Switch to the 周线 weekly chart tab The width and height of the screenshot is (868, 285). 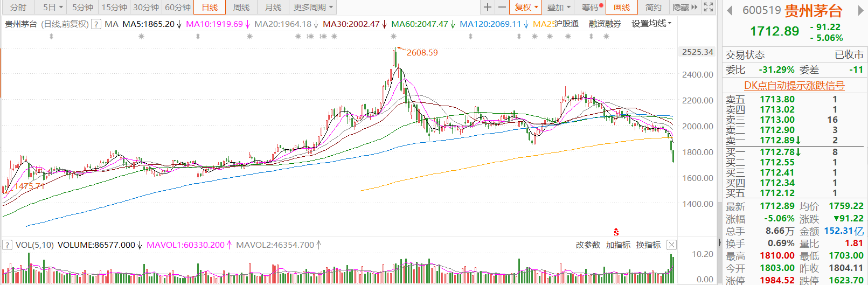tap(241, 7)
